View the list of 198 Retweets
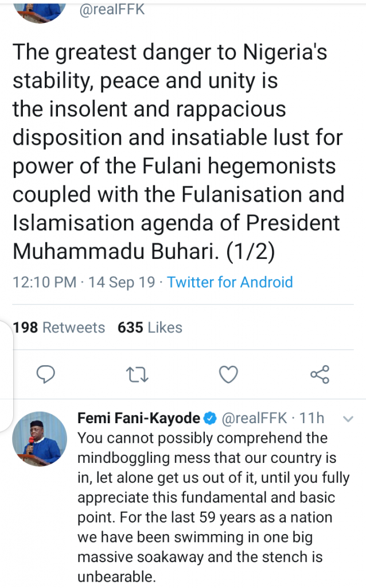 click(x=59, y=327)
